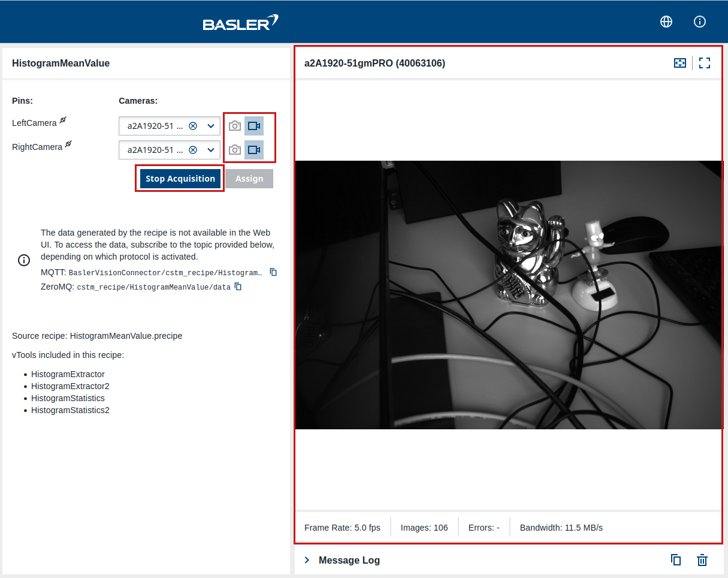The width and height of the screenshot is (728, 578).
Task: Click the Assign button
Action: click(x=249, y=179)
